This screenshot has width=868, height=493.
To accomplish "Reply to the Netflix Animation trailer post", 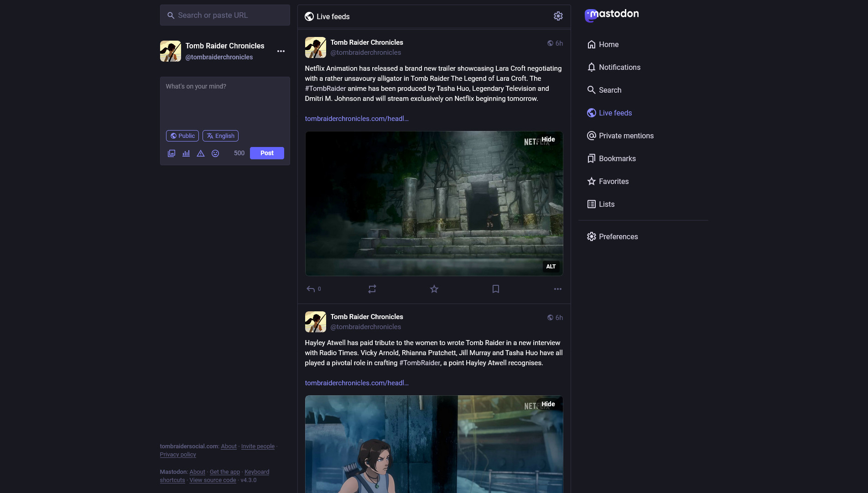I will coord(313,289).
